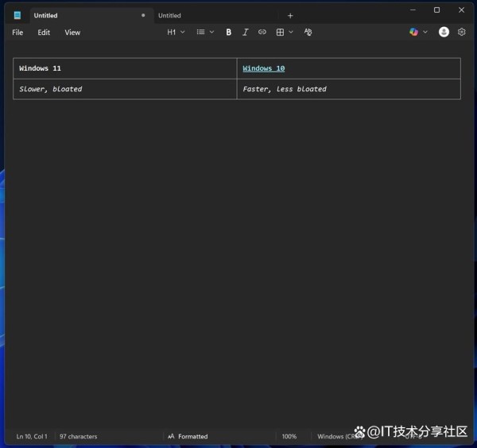Open Notepad settings gear
This screenshot has width=477, height=448.
(461, 33)
